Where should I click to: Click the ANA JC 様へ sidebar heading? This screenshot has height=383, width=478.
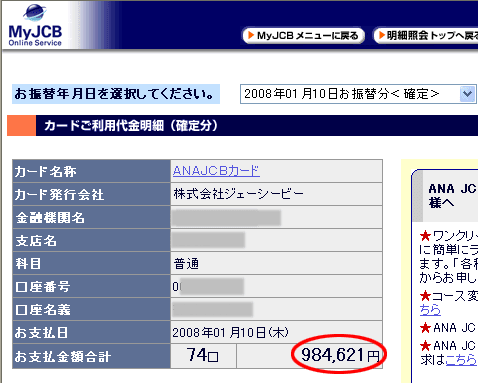(x=452, y=196)
